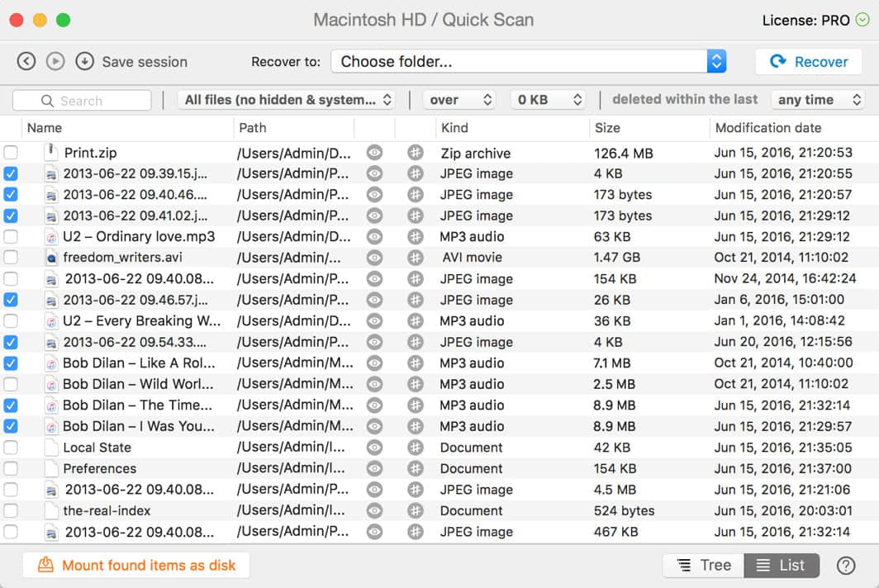
Task: Click the back arrow icon in toolbar
Action: pyautogui.click(x=26, y=61)
